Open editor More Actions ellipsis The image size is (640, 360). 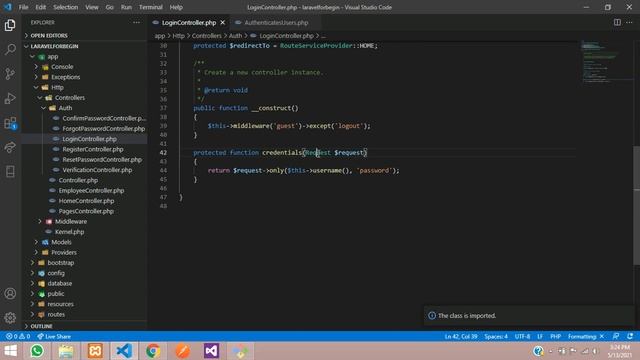(629, 22)
